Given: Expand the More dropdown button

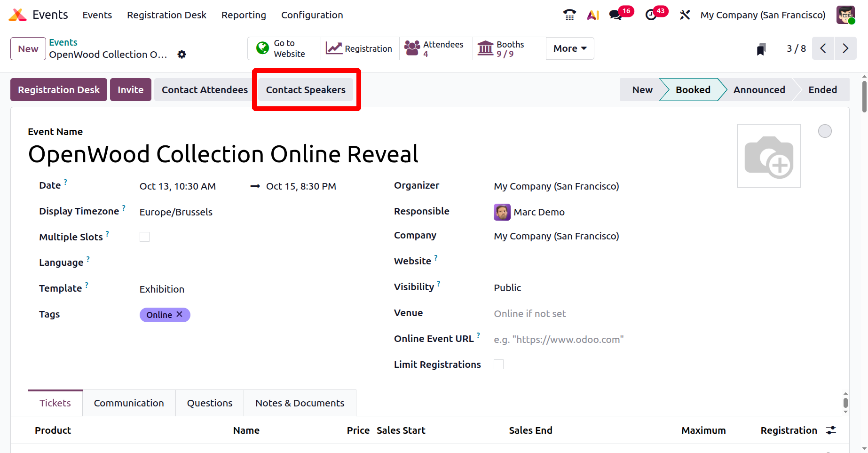Looking at the screenshot, I should [x=570, y=48].
